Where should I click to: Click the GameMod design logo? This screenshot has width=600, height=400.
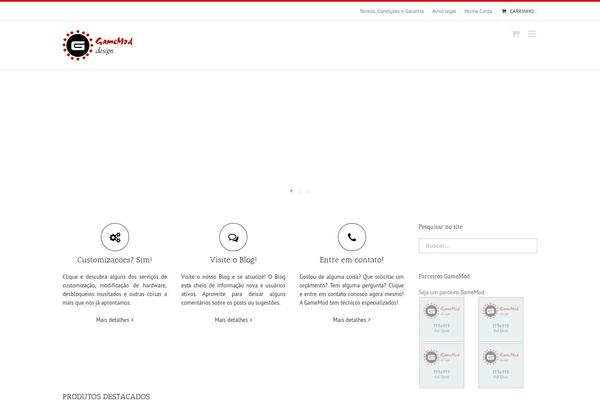coord(98,45)
